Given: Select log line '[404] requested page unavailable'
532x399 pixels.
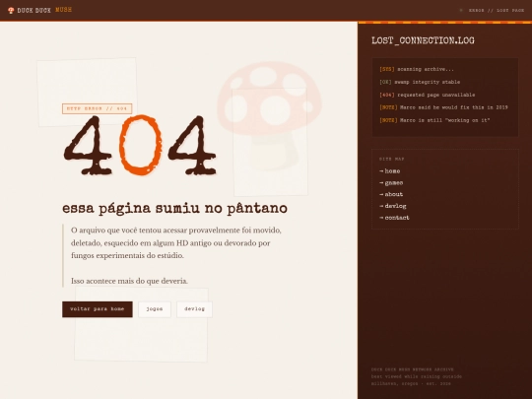Looking at the screenshot, I should click(428, 95).
